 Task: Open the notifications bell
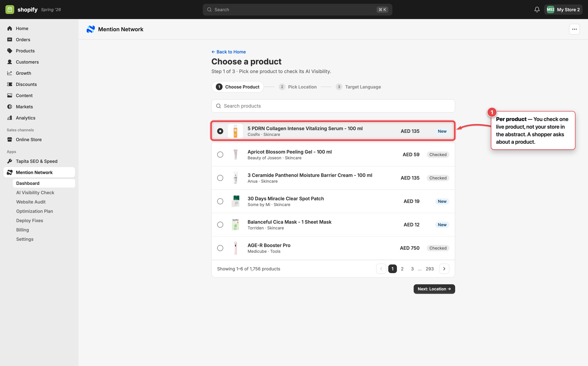pos(537,9)
